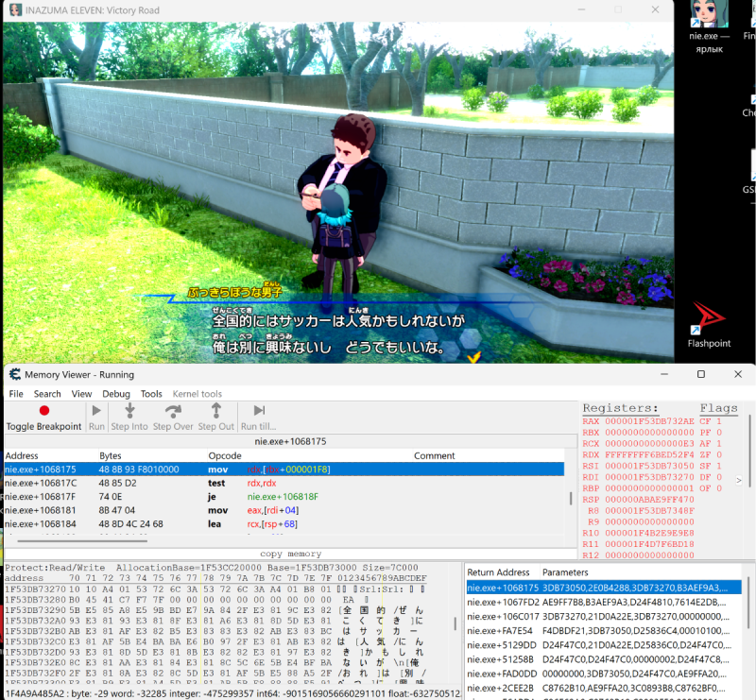
Task: Open the Search menu in Memory Viewer
Action: click(x=47, y=394)
